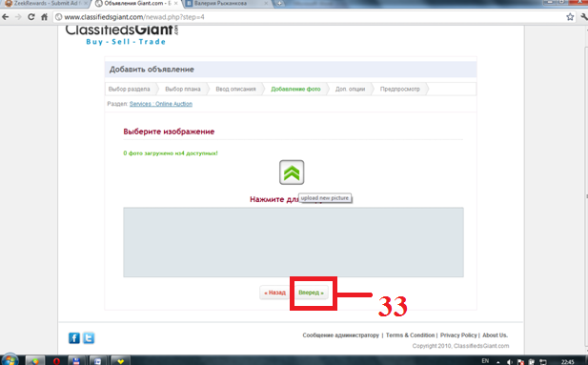Click the « Назад button
Viewport: 588px width, 365px height.
[x=274, y=293]
